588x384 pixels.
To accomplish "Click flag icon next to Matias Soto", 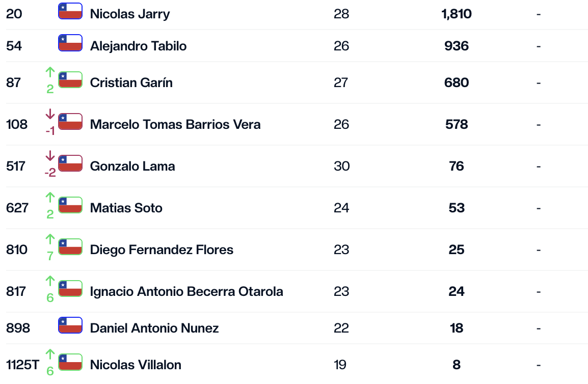I will pyautogui.click(x=70, y=205).
